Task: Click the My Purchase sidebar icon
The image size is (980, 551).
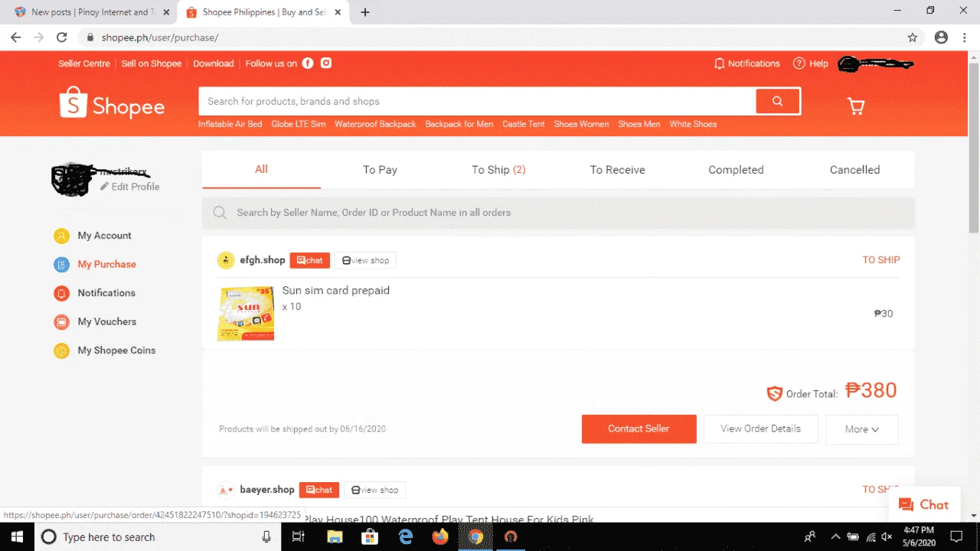Action: pos(61,265)
